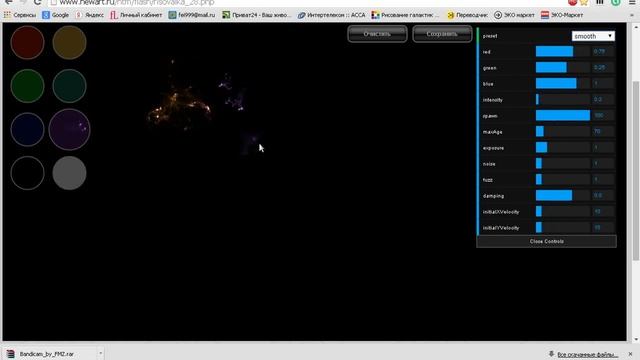The image size is (640, 360).
Task: Click the blue value field
Action: coord(603,83)
